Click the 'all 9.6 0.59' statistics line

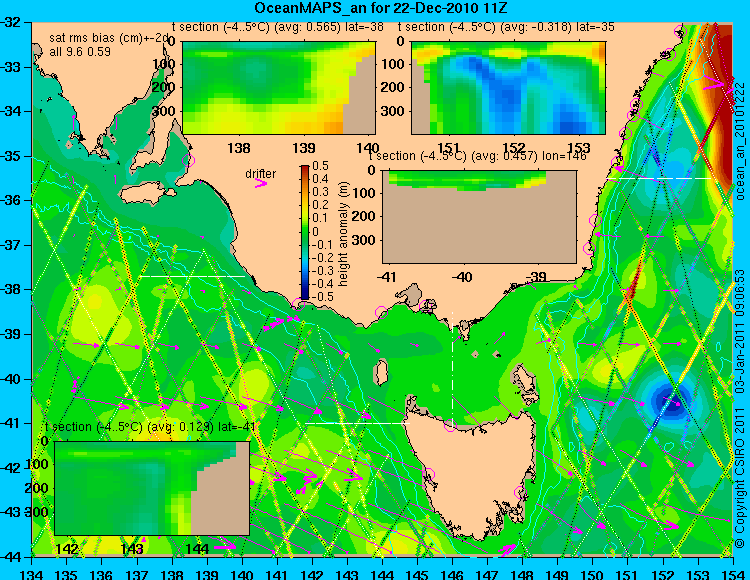(x=80, y=52)
